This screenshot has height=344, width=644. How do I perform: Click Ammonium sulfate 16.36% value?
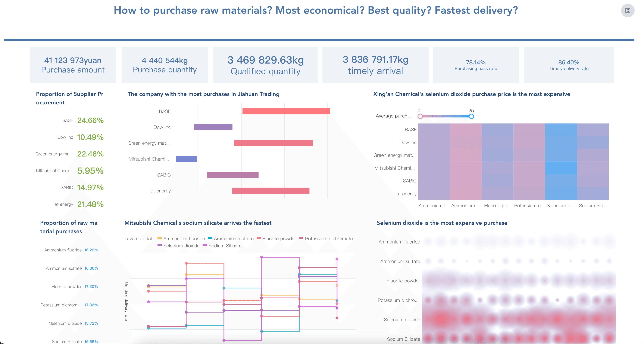tap(91, 268)
